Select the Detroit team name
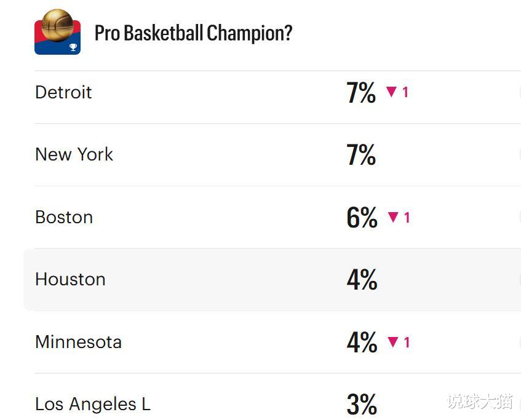Screen dimensions: 521x420 (x=63, y=92)
